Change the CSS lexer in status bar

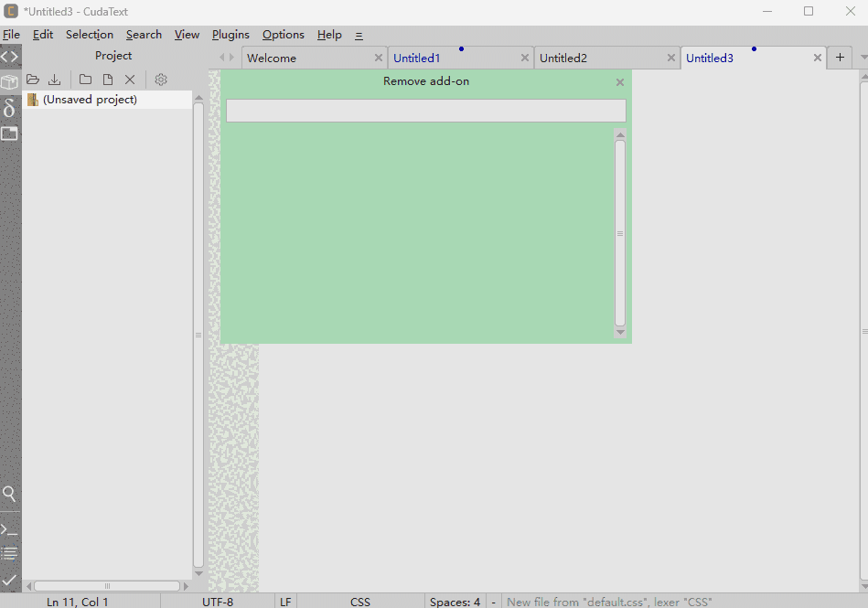click(x=360, y=602)
